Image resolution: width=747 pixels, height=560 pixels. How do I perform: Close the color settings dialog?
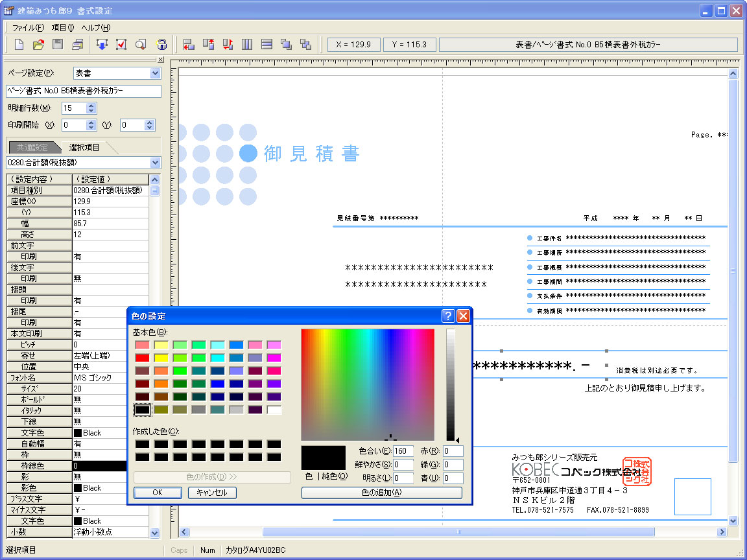pyautogui.click(x=463, y=316)
